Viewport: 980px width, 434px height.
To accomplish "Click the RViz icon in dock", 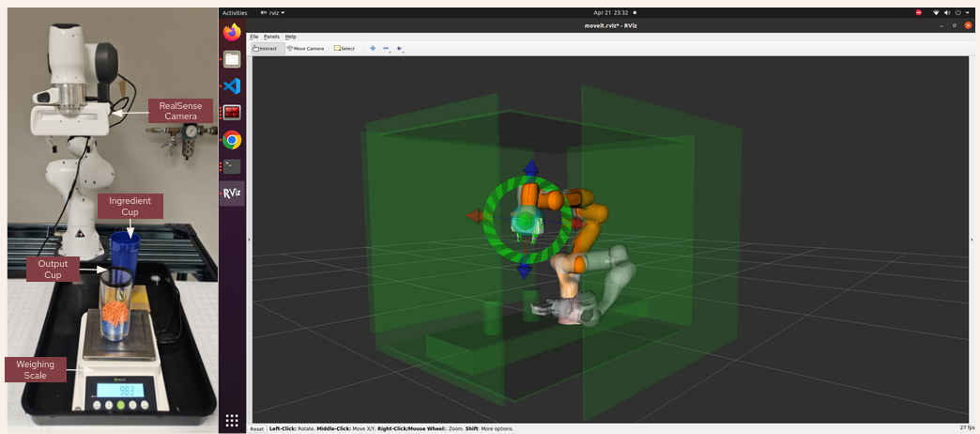I will pos(232,194).
